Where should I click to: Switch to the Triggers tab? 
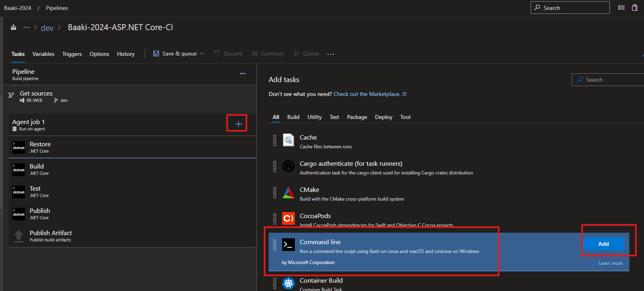click(x=72, y=54)
